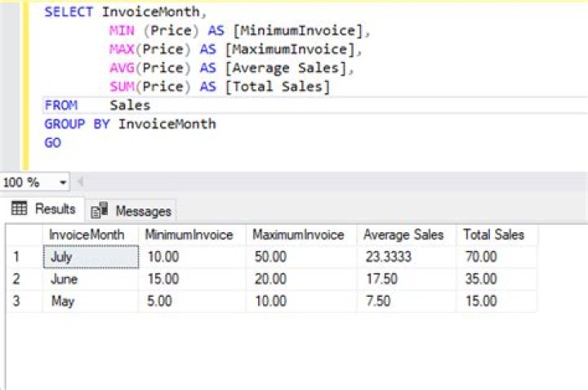The width and height of the screenshot is (588, 390).
Task: Click the AVG function in the query
Action: 122,68
